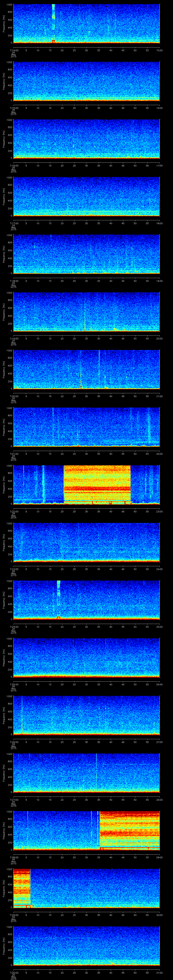Open the 7:16:00 spectrogram panel
This screenshot has width=173, height=980.
86,139
